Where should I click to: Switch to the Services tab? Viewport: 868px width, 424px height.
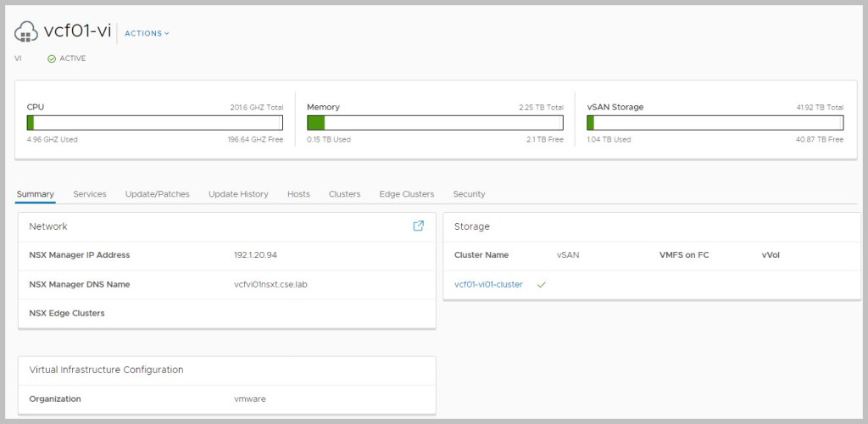click(90, 194)
